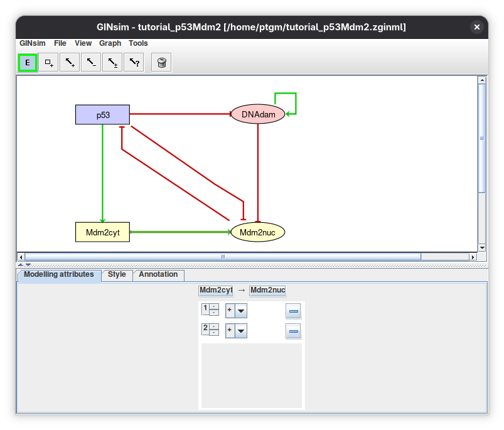Open the View menu
This screenshot has height=430, width=504.
(x=83, y=43)
